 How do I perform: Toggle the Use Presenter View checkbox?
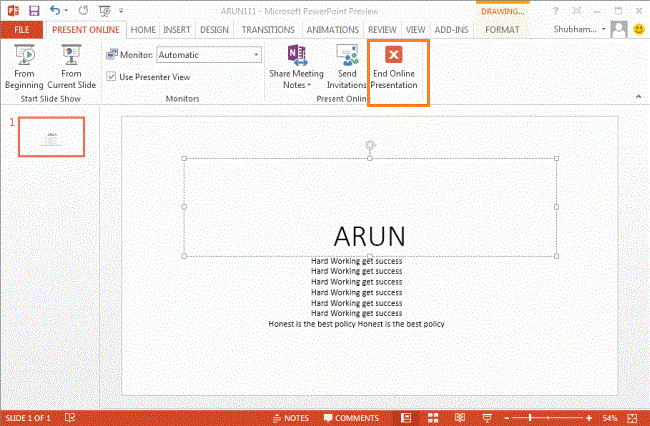point(111,76)
